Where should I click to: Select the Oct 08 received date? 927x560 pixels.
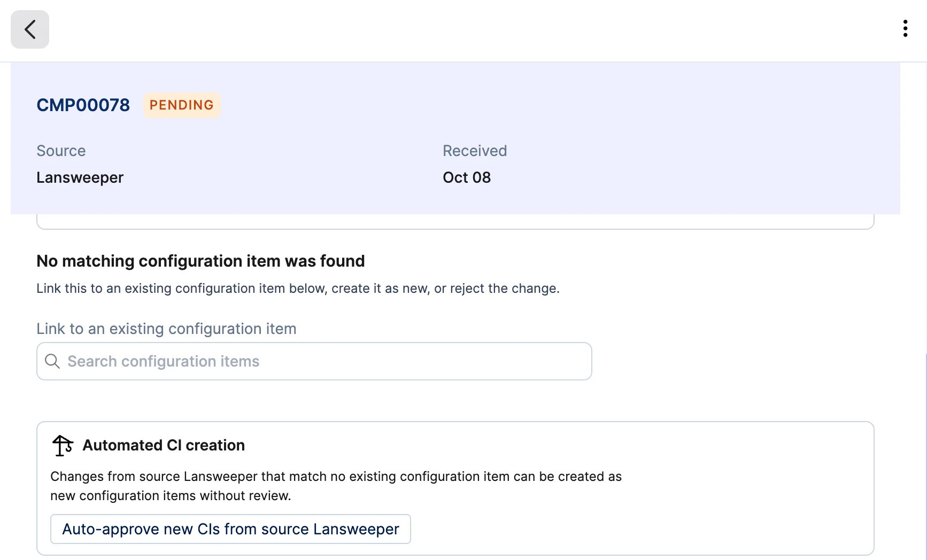pyautogui.click(x=467, y=177)
